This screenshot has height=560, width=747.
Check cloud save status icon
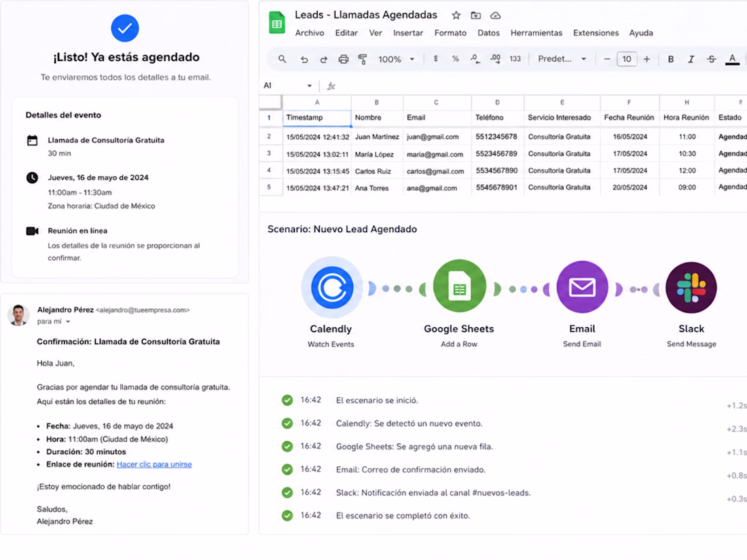(x=496, y=15)
